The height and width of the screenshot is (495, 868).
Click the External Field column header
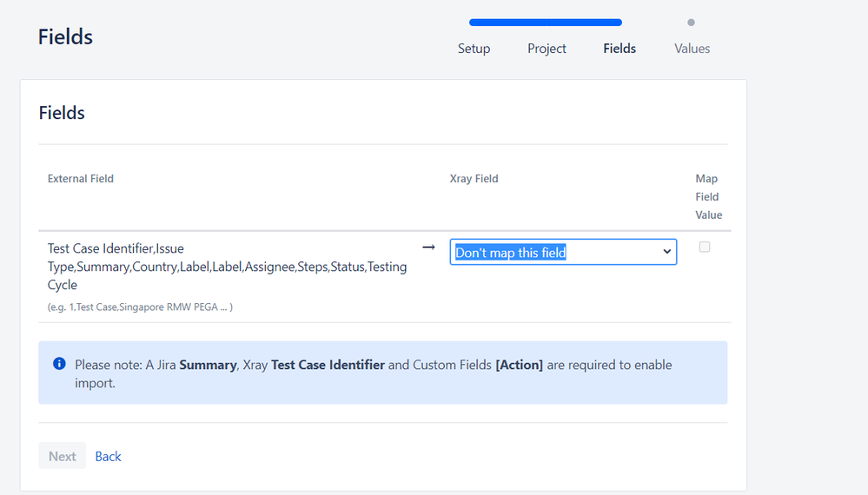click(81, 179)
